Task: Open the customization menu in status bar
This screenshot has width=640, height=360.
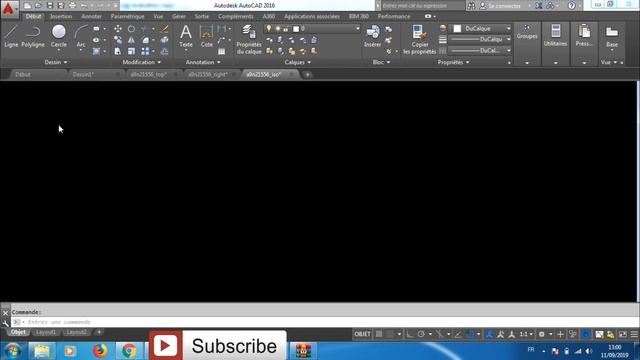Action: 634,334
